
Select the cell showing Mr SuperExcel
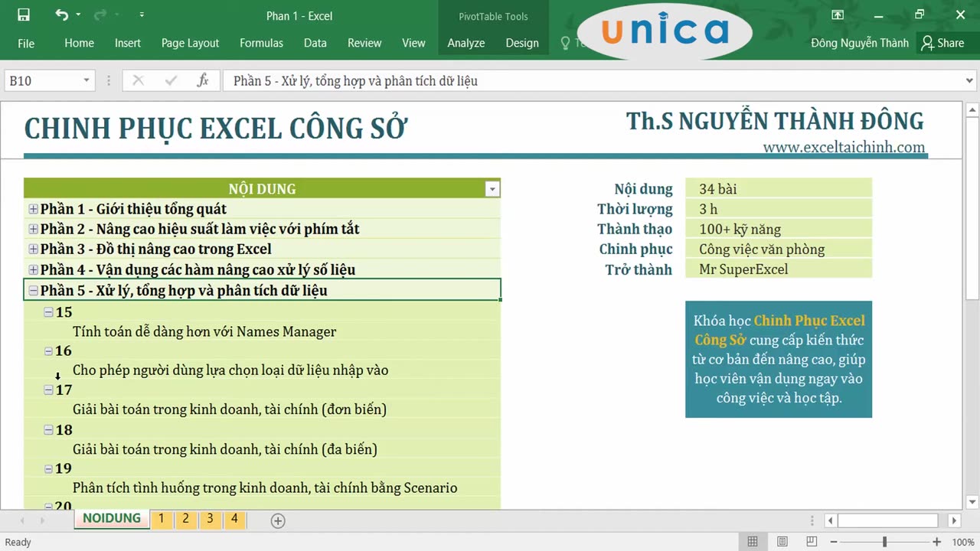tap(779, 269)
